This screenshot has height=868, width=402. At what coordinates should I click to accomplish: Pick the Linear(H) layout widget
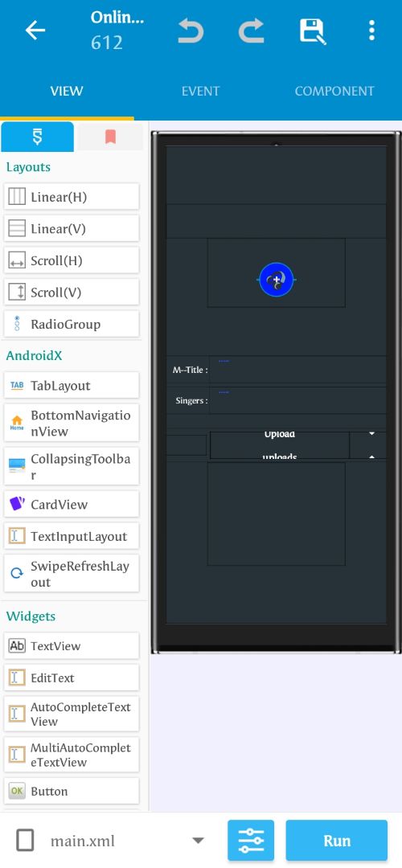pyautogui.click(x=72, y=197)
